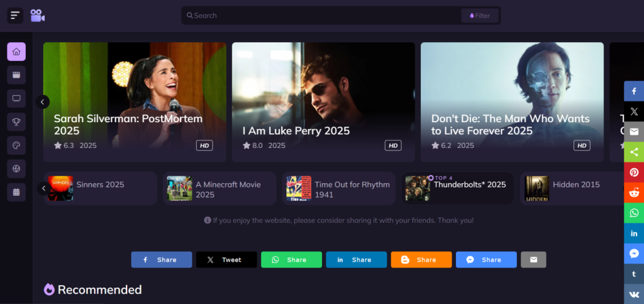Viewport: 644px width, 304px height.
Task: Open the palette genres sidebar icon
Action: point(16,145)
